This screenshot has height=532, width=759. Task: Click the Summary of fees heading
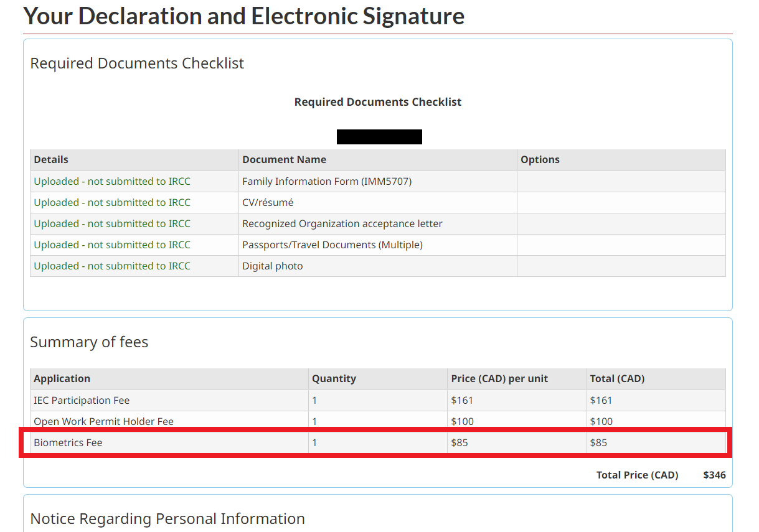(x=89, y=342)
